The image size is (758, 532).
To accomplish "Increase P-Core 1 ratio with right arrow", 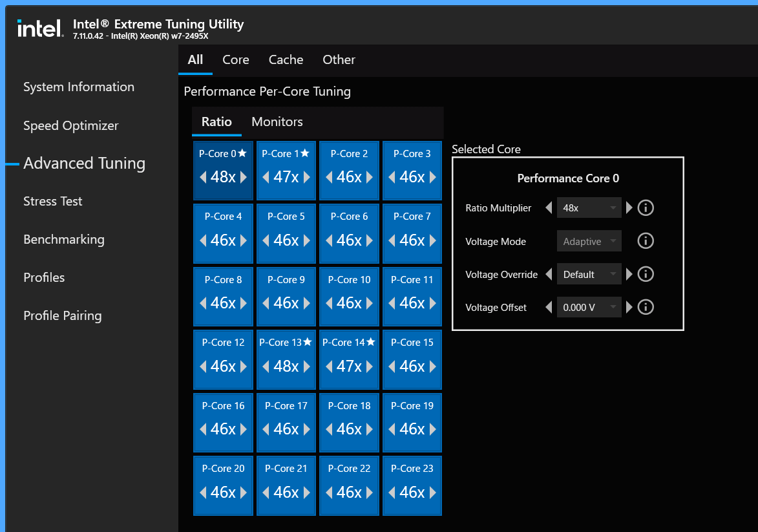I will [306, 177].
